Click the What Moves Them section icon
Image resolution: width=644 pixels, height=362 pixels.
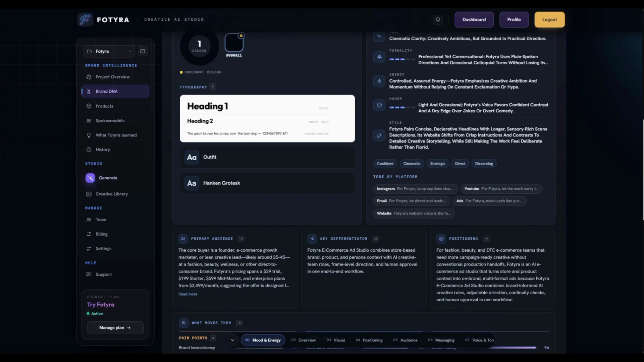tap(183, 323)
